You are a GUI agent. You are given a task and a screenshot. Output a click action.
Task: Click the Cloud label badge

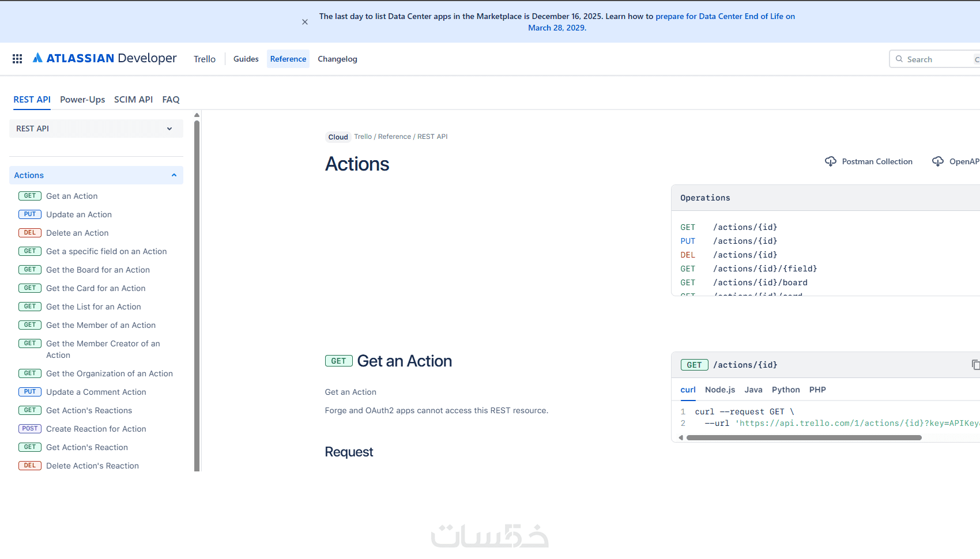pos(338,137)
